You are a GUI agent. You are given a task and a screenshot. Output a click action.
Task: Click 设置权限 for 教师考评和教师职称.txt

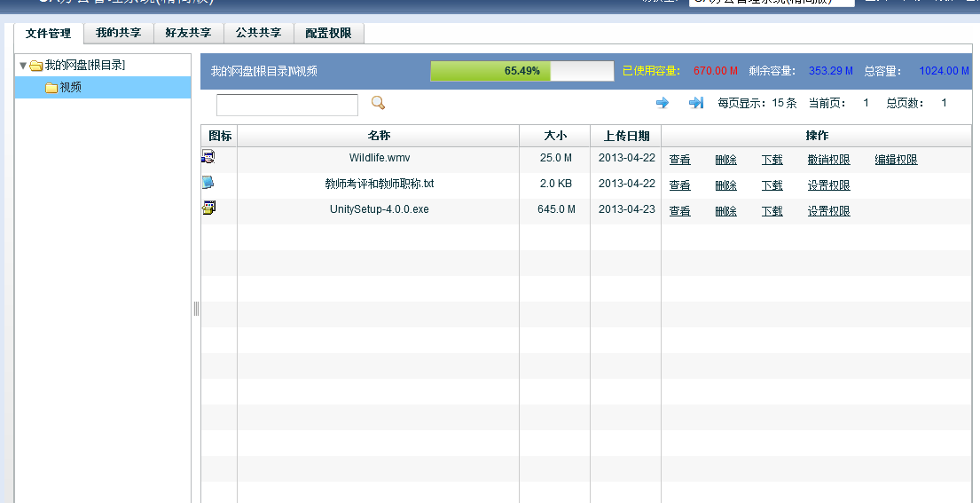tap(828, 185)
